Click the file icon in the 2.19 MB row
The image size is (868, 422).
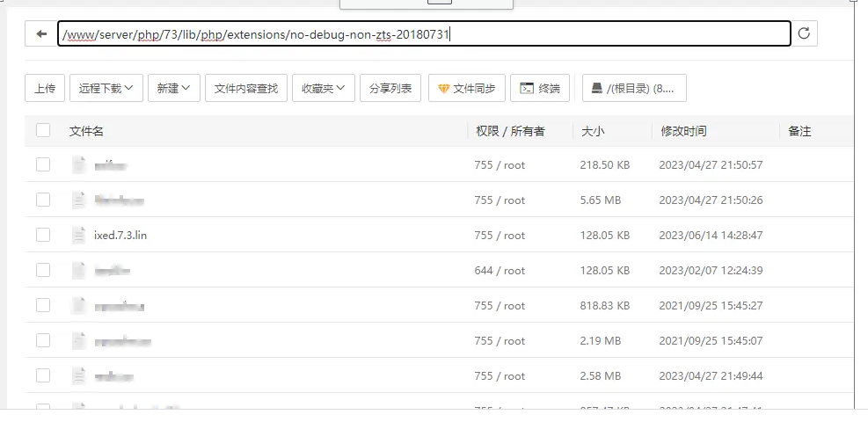(x=79, y=341)
